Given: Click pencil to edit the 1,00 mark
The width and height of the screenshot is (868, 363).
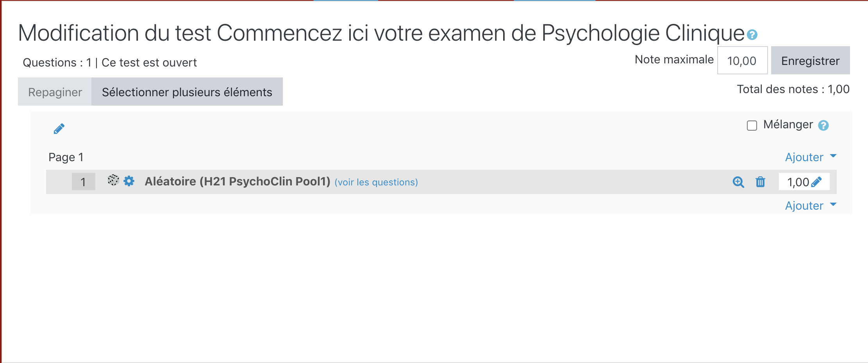Looking at the screenshot, I should 816,182.
